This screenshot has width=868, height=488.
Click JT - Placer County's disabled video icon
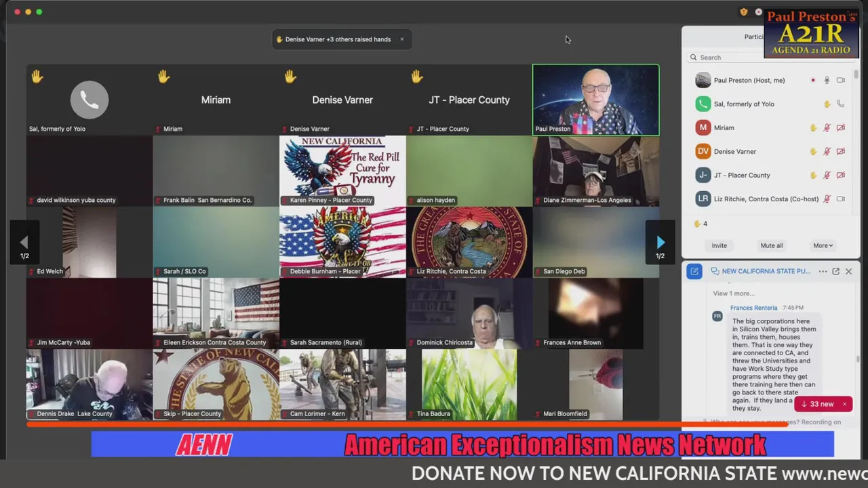pyautogui.click(x=841, y=175)
